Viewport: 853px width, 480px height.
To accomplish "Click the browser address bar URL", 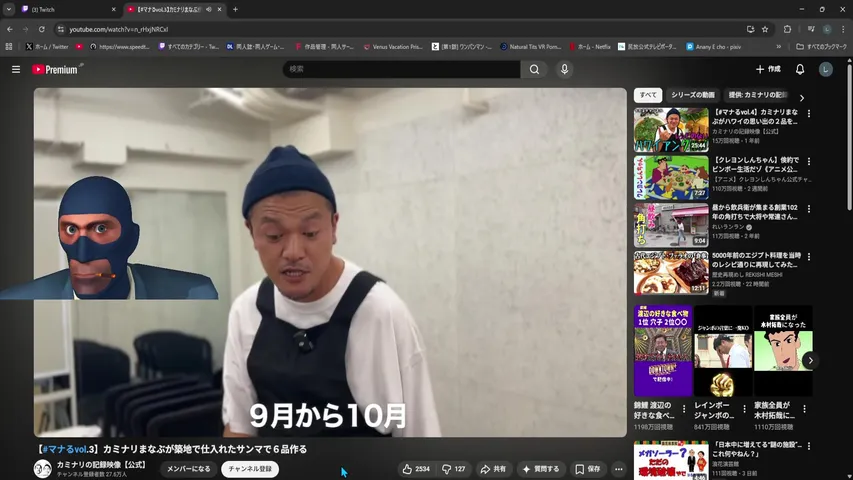I will pos(119,29).
